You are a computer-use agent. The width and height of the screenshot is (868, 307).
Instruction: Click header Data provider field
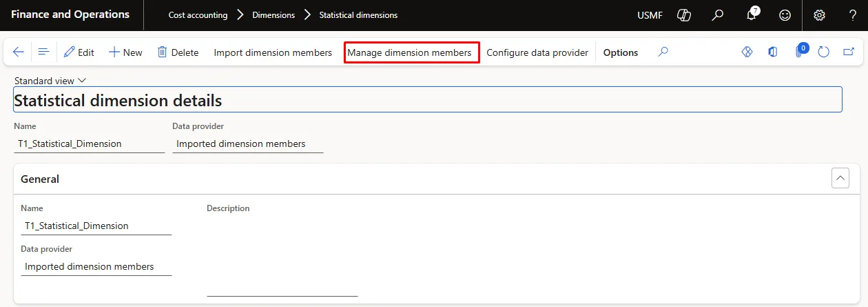248,143
